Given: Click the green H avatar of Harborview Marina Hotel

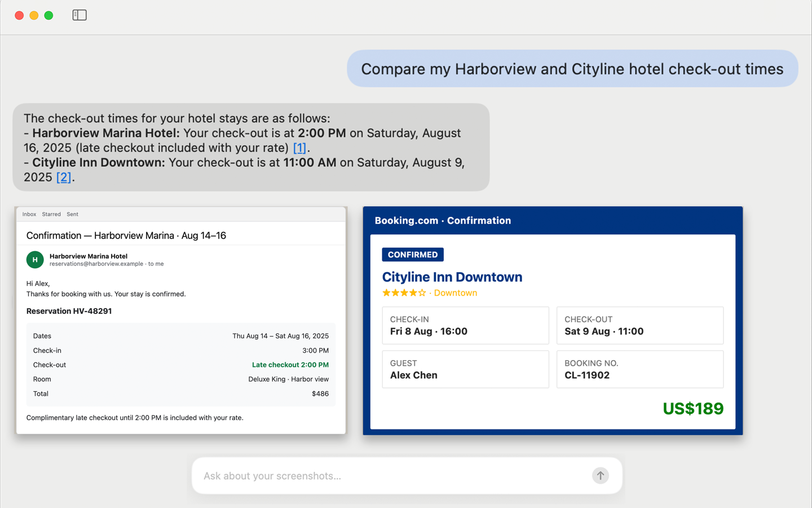Looking at the screenshot, I should tap(35, 260).
